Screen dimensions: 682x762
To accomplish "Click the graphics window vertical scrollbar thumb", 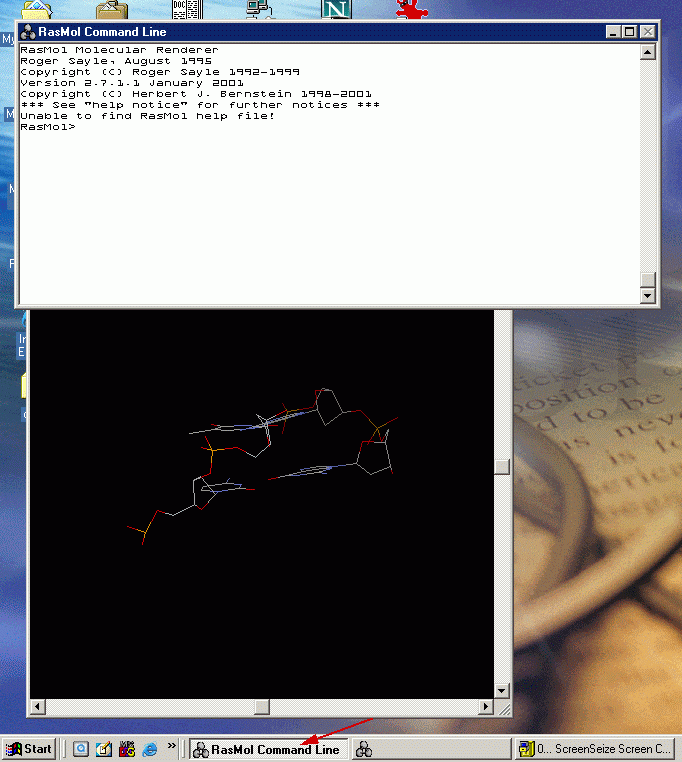I will click(502, 467).
